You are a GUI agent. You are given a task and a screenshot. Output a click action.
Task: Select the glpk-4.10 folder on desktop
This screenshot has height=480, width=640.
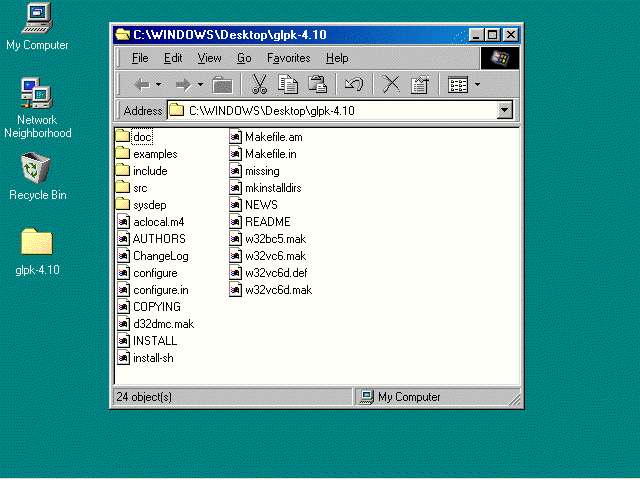point(37,243)
